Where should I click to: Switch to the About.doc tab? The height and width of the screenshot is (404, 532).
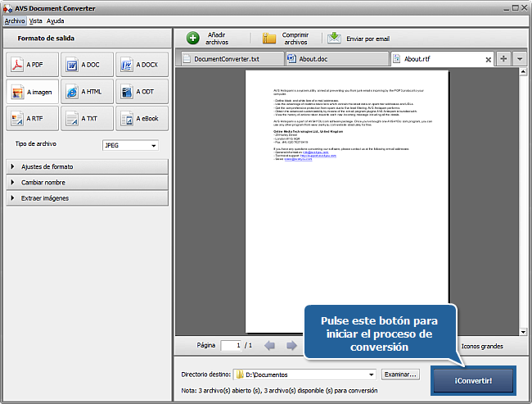coord(337,59)
